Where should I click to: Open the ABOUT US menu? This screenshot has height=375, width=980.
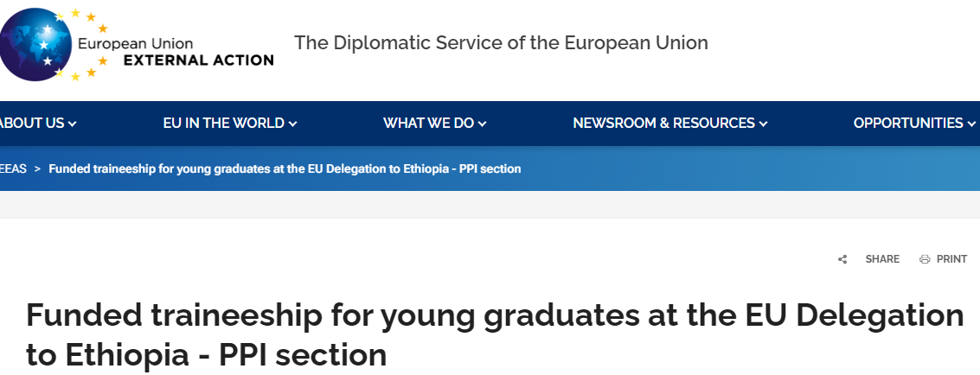tap(32, 124)
